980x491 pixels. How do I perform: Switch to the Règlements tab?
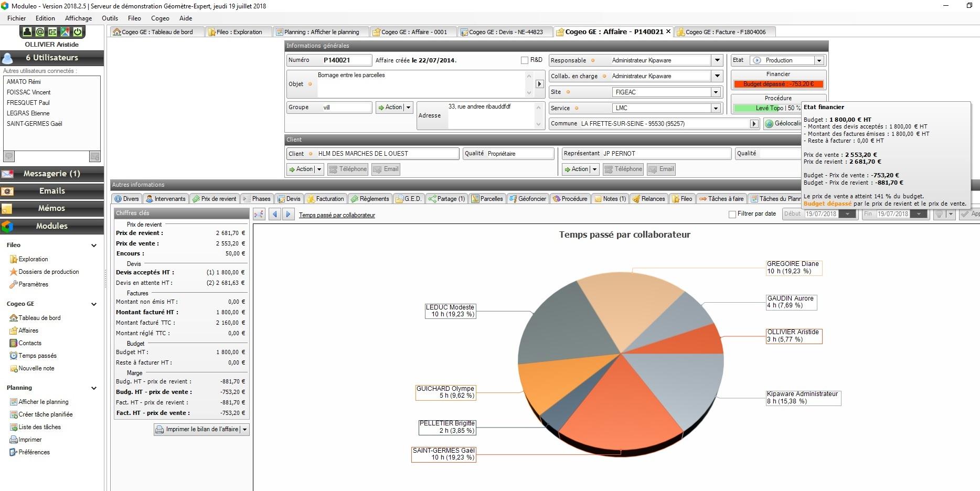click(370, 199)
